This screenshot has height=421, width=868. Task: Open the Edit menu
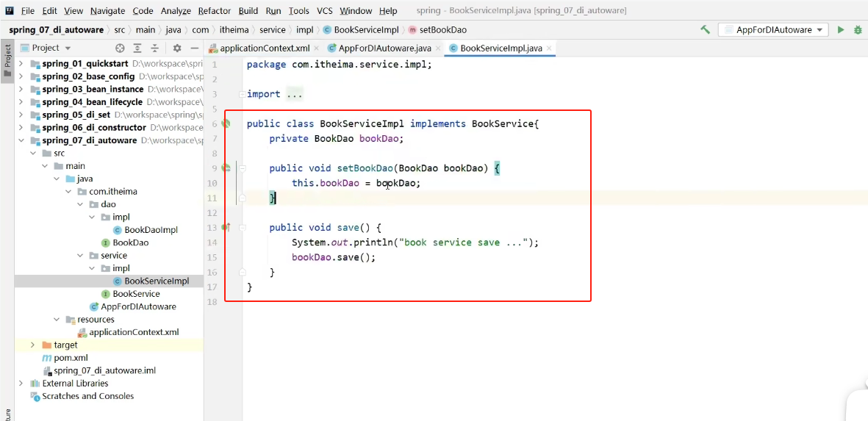49,10
